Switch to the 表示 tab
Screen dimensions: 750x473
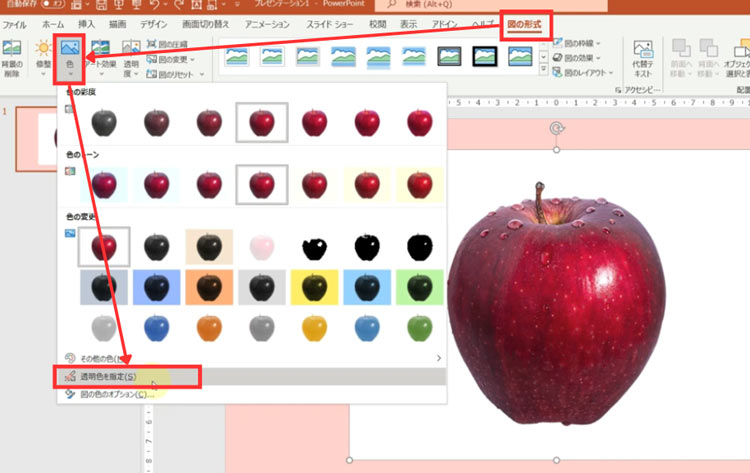pos(408,24)
